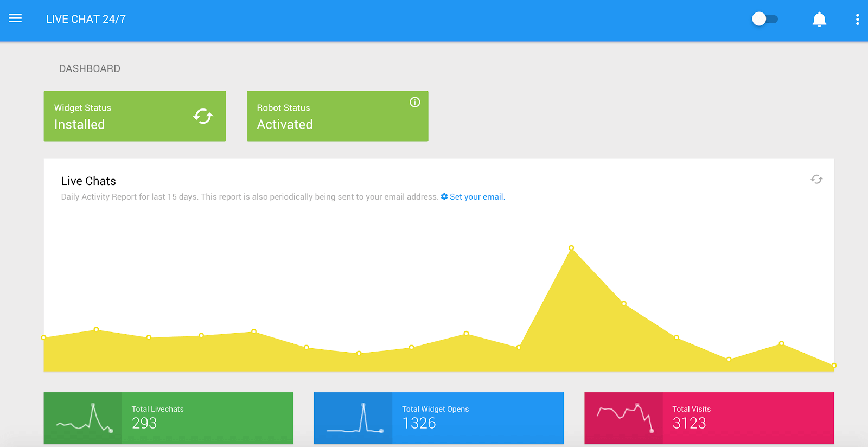
Task: Click the DASHBOARD heading
Action: 90,68
